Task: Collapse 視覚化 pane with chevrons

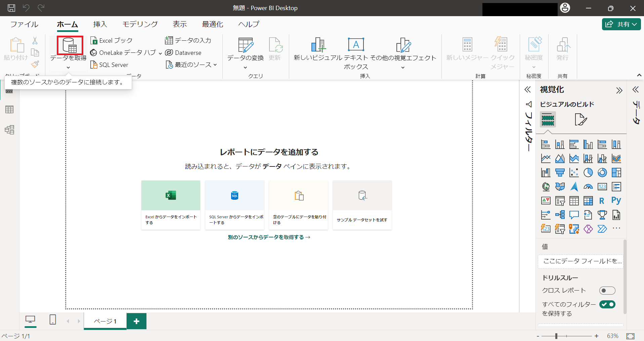Action: [x=619, y=90]
